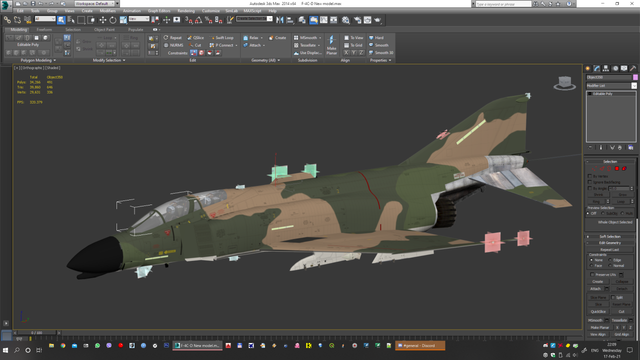Screen dimensions: 640x360
Task: Open Render Setup icon
Action: tap(357, 20)
